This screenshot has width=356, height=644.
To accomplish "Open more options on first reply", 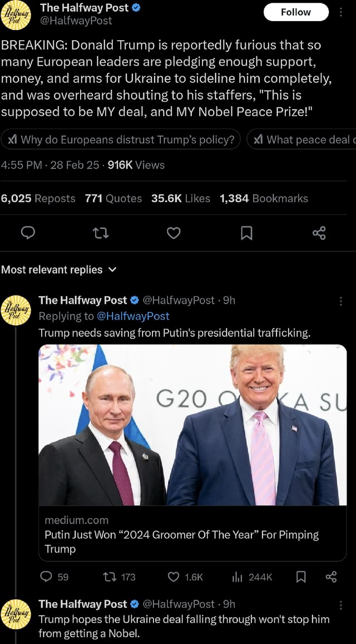I will coord(340,301).
